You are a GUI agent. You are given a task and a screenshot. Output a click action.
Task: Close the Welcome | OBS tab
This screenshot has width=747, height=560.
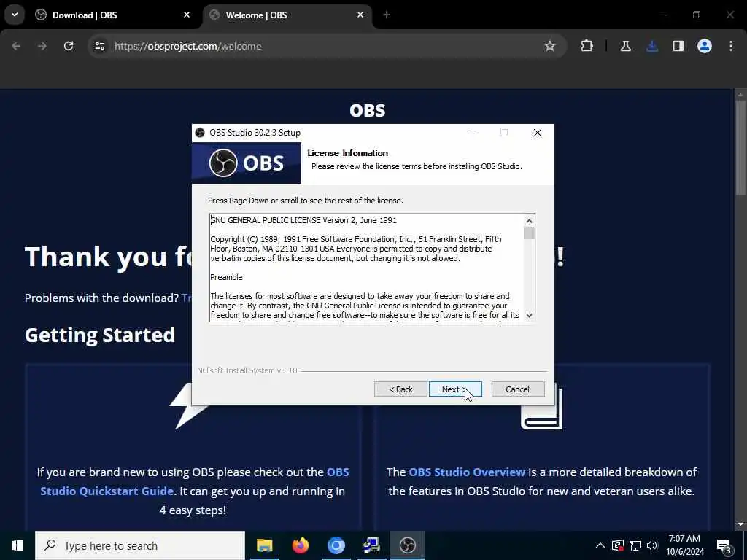[x=360, y=15]
